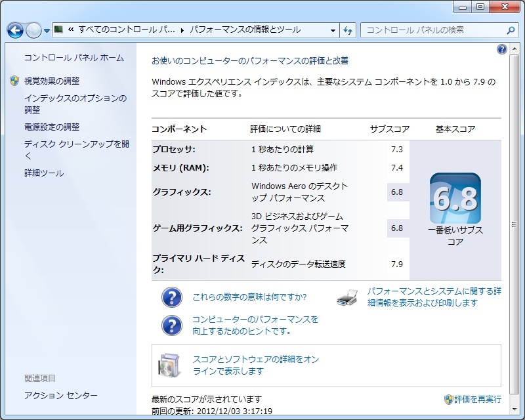
Task: Click the forward navigation arrow button
Action: tap(33, 30)
